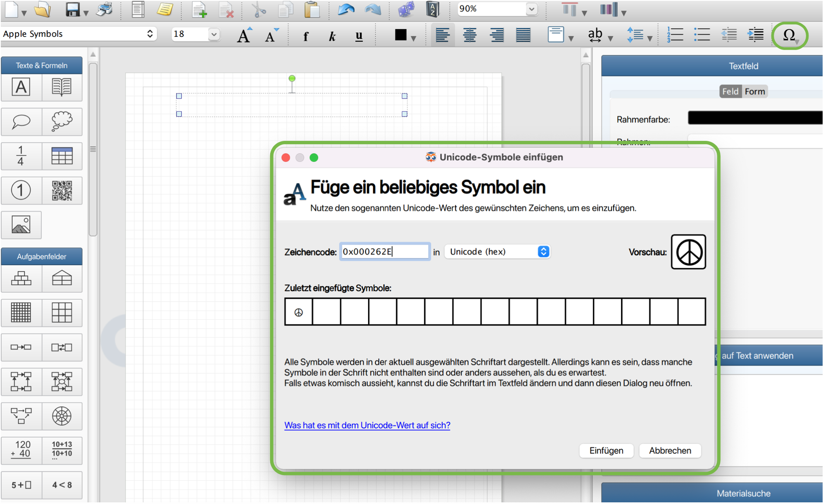Image resolution: width=823 pixels, height=504 pixels.
Task: Open the 90% zoom level dropdown
Action: (531, 9)
